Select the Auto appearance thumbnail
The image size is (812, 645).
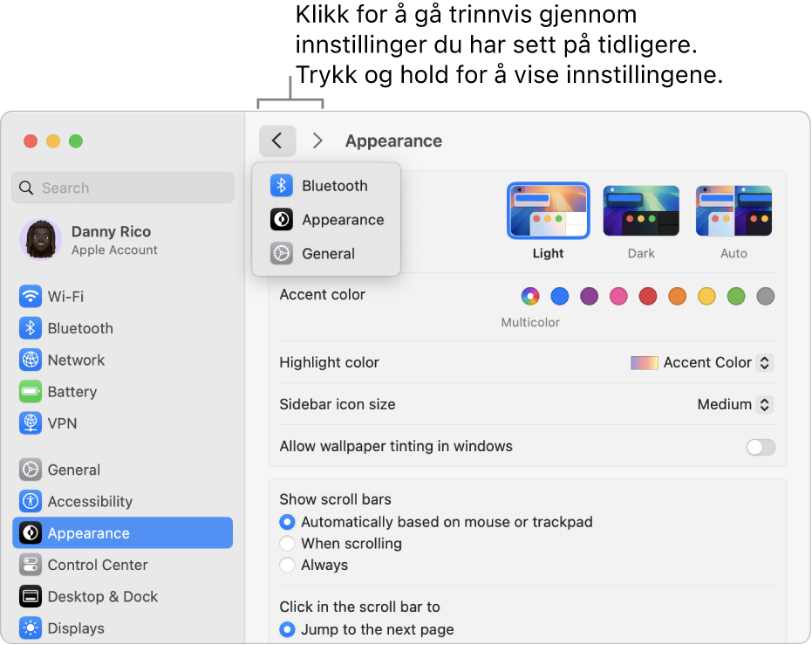click(x=734, y=210)
